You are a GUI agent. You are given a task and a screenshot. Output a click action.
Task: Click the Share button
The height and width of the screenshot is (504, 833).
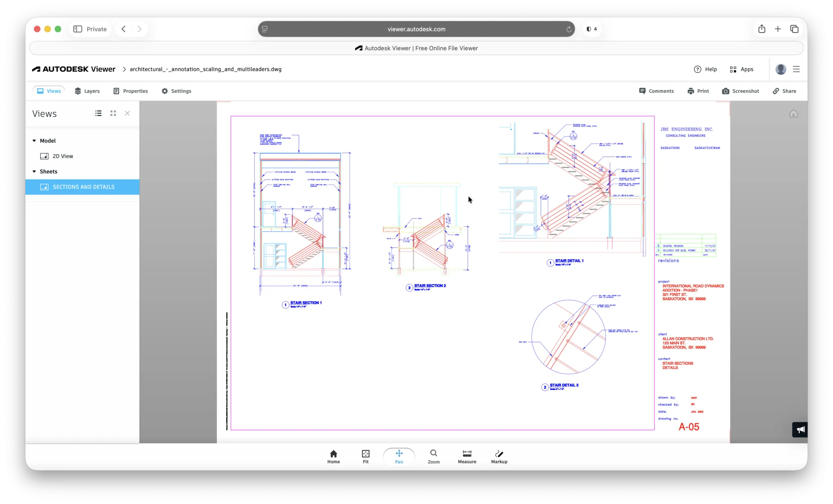click(784, 91)
